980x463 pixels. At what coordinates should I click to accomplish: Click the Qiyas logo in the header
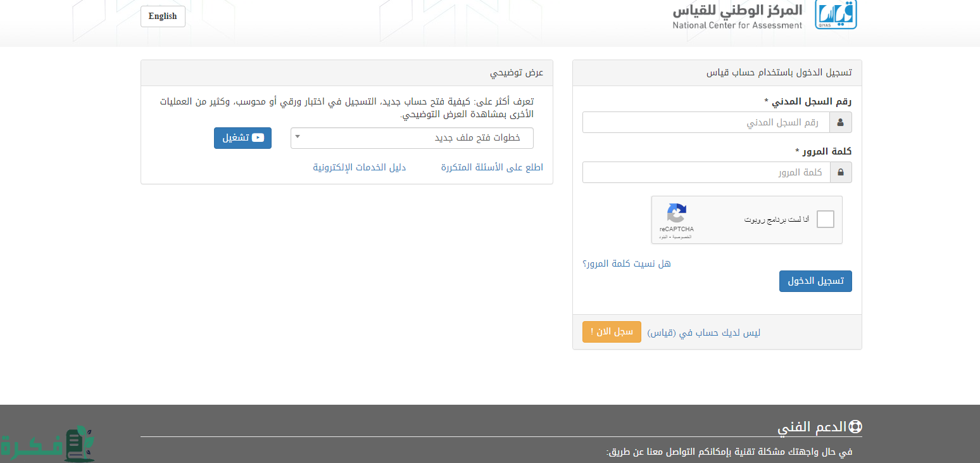click(836, 15)
